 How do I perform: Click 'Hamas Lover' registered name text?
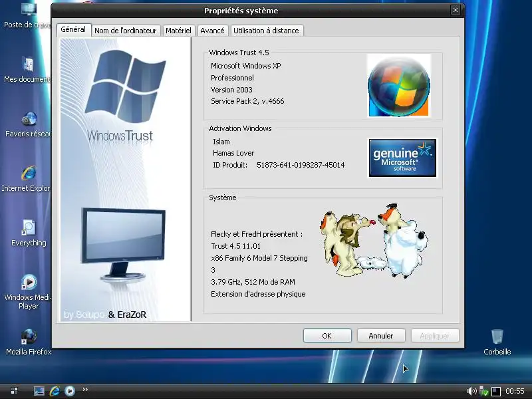[x=233, y=153]
